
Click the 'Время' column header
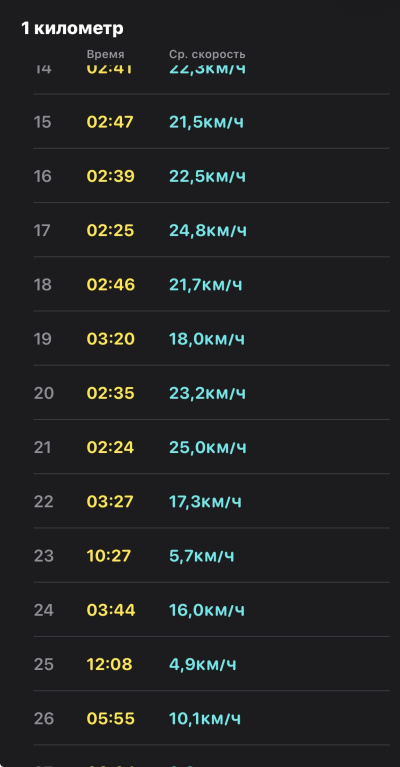(x=106, y=54)
